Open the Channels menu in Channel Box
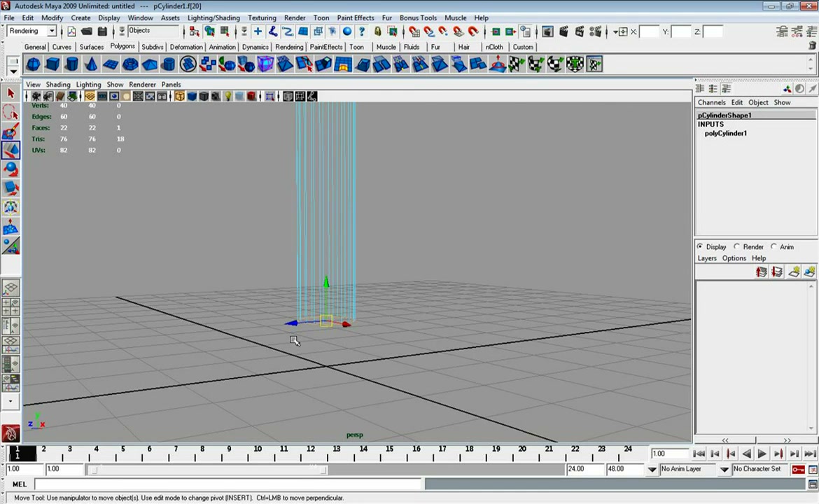 (711, 102)
